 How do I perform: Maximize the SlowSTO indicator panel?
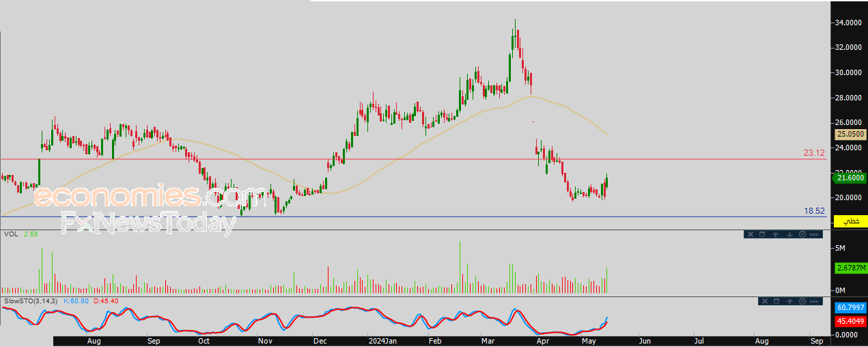click(x=776, y=301)
